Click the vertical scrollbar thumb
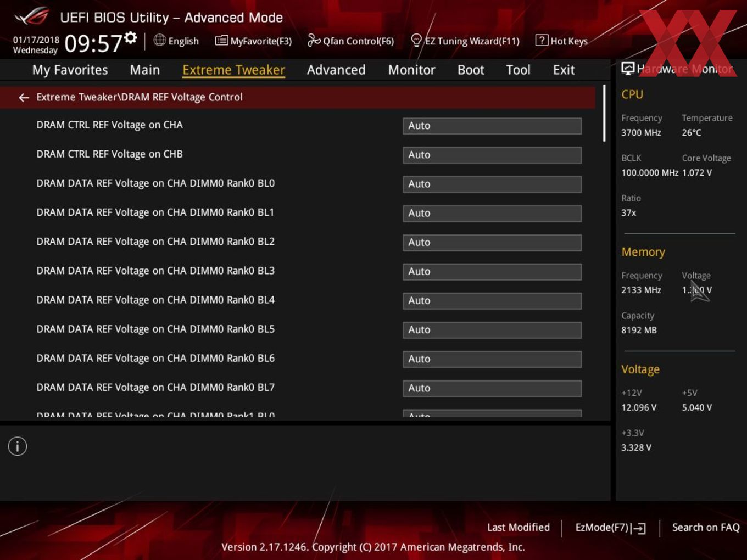Screen dimensions: 747x560 point(604,113)
